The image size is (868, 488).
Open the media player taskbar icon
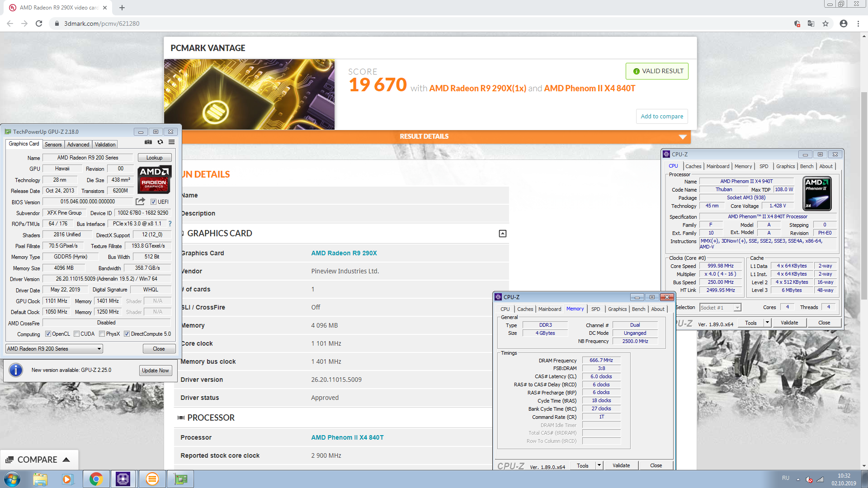pos(67,479)
